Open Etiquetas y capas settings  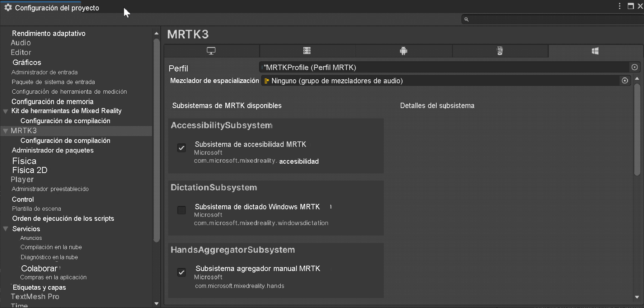39,288
